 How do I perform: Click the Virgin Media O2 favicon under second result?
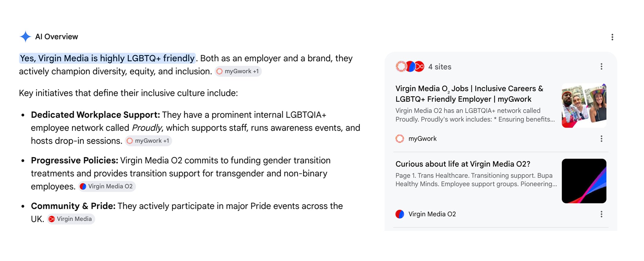pos(400,214)
